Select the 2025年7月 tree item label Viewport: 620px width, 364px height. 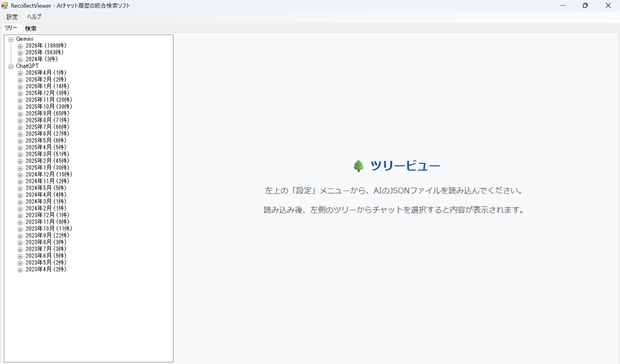[47, 127]
